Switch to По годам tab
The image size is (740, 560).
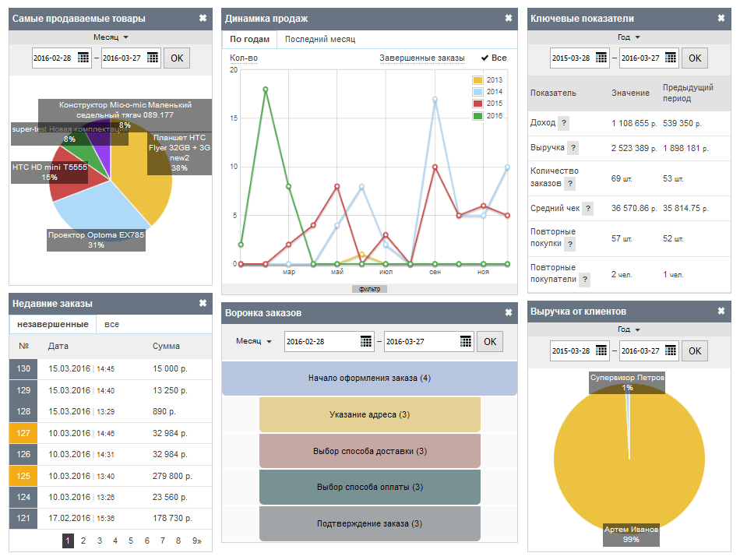[250, 39]
